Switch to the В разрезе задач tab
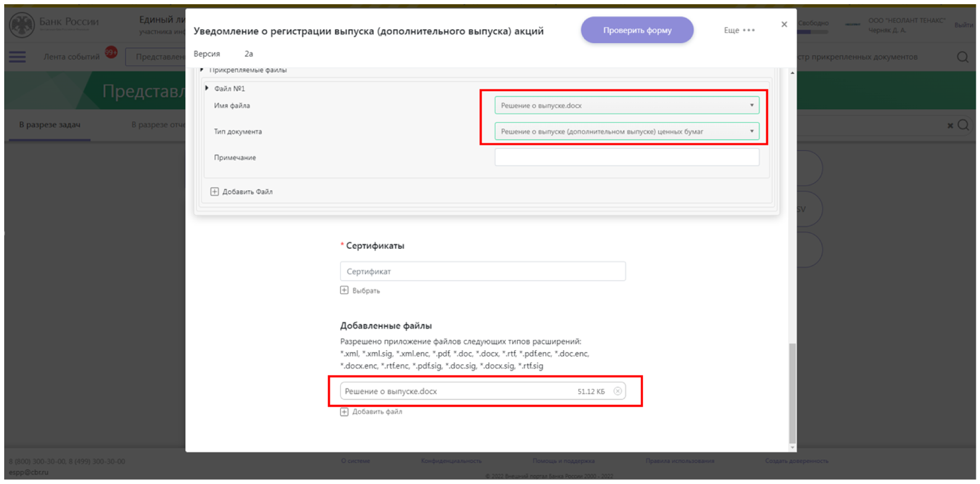This screenshot has width=980, height=484. 50,125
